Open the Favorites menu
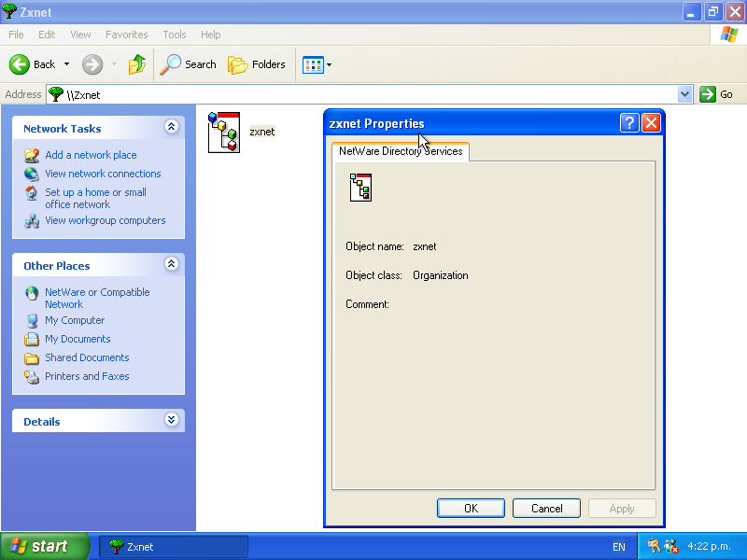Image resolution: width=747 pixels, height=560 pixels. point(127,35)
